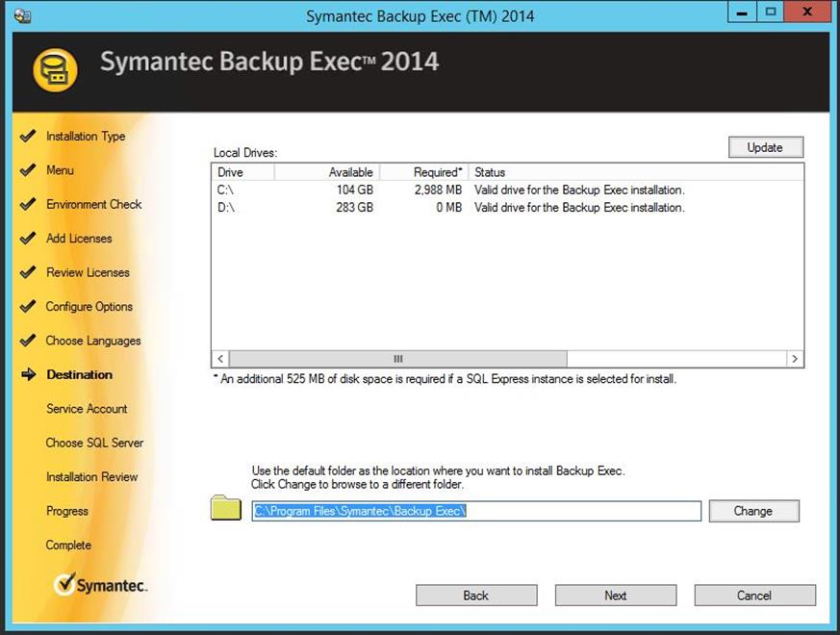Open the Installation Review step
Screen dimensions: 840x635
click(92, 477)
